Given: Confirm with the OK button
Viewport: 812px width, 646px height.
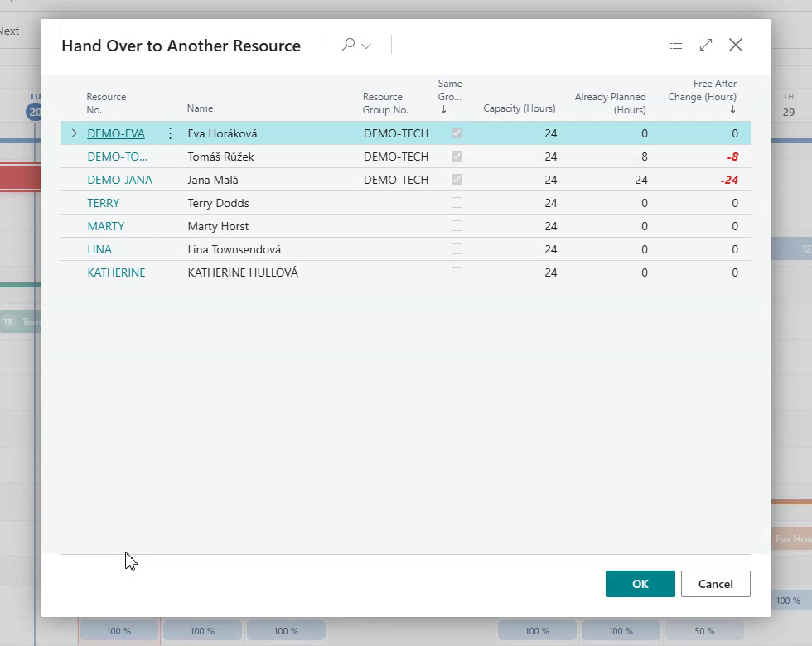Looking at the screenshot, I should tap(640, 584).
